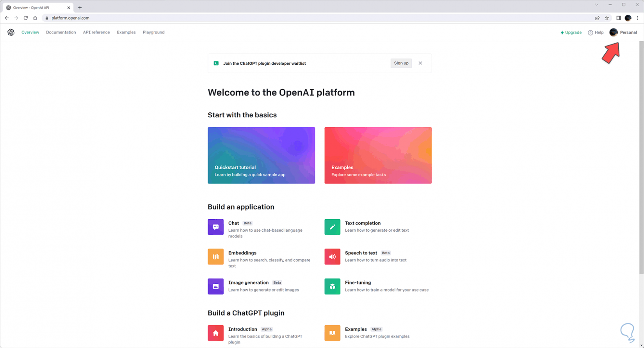Viewport: 644px width, 348px height.
Task: Go to the browser home page icon
Action: (35, 18)
